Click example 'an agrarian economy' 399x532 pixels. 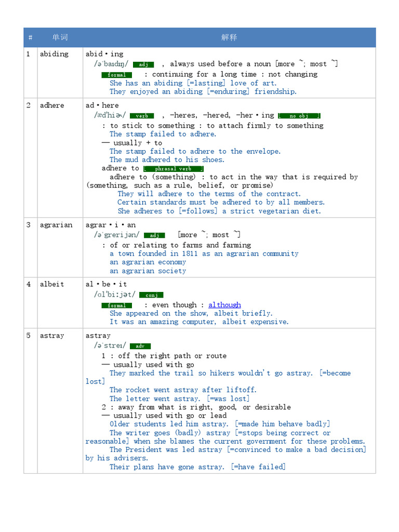pyautogui.click(x=148, y=262)
